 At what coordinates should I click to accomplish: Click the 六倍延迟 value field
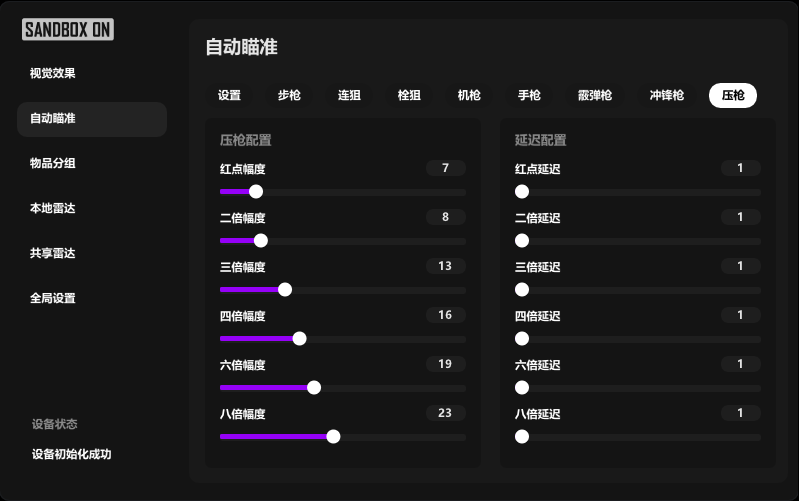[741, 364]
